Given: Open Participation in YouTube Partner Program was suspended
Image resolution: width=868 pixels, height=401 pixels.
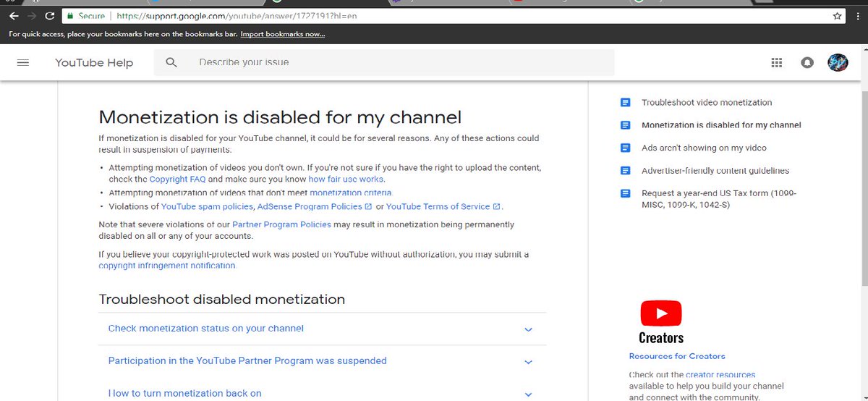Looking at the screenshot, I should [247, 360].
